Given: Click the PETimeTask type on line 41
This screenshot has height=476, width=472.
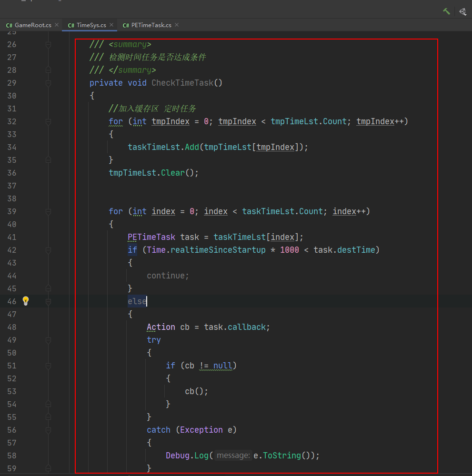Looking at the screenshot, I should click(x=151, y=237).
